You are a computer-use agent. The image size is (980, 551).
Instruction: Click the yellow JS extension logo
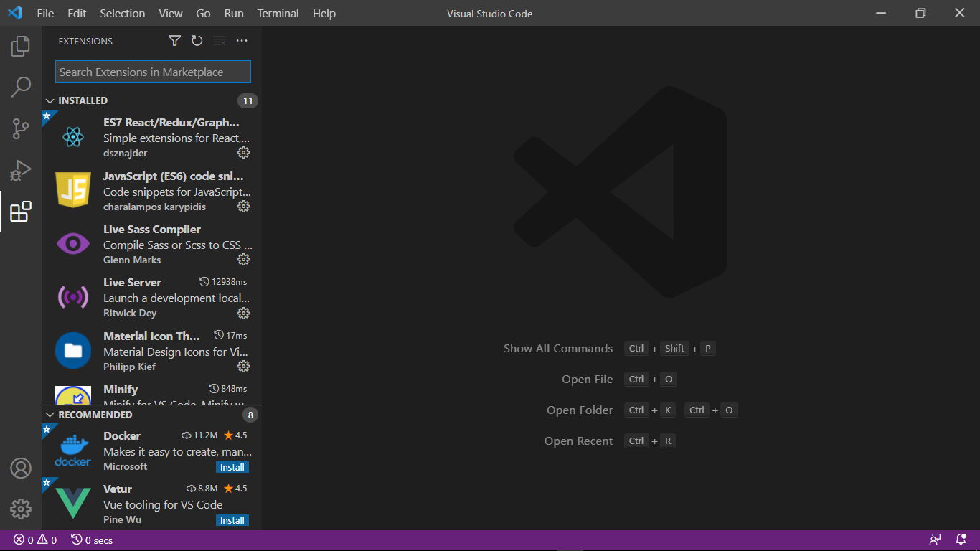pyautogui.click(x=73, y=189)
